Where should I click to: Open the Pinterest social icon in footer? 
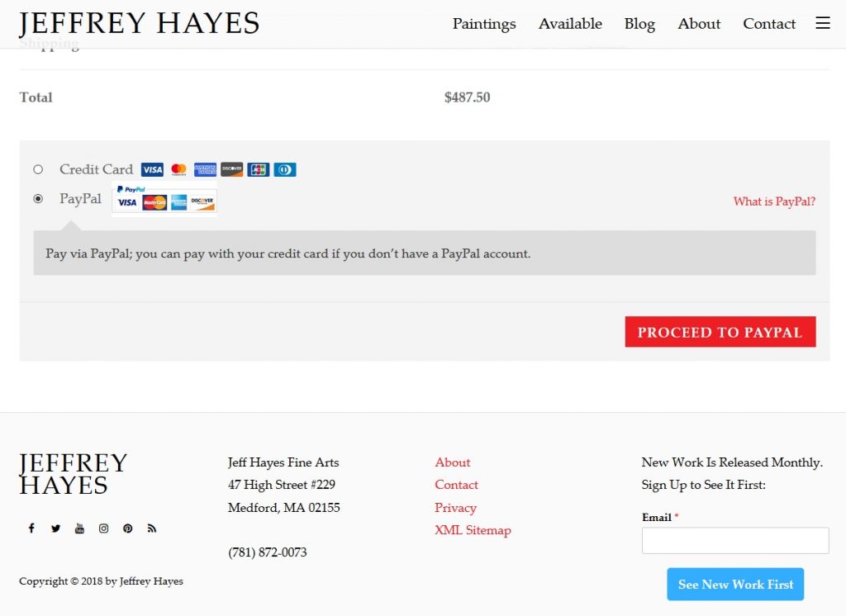127,528
